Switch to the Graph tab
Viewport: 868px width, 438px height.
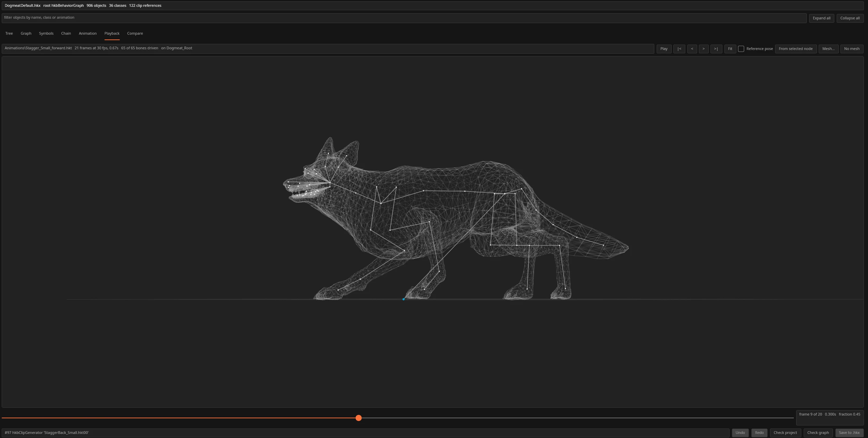[x=26, y=33]
